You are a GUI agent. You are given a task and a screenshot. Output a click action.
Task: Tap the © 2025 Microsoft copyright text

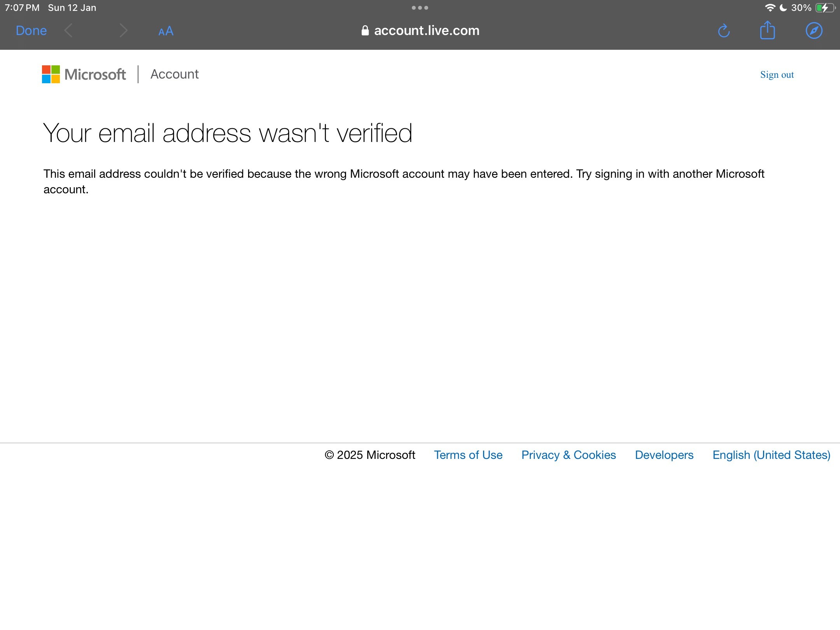370,455
